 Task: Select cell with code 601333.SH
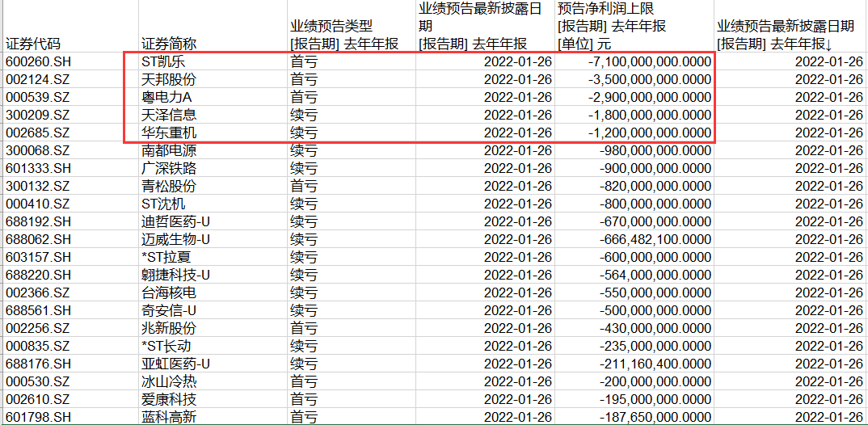70,168
